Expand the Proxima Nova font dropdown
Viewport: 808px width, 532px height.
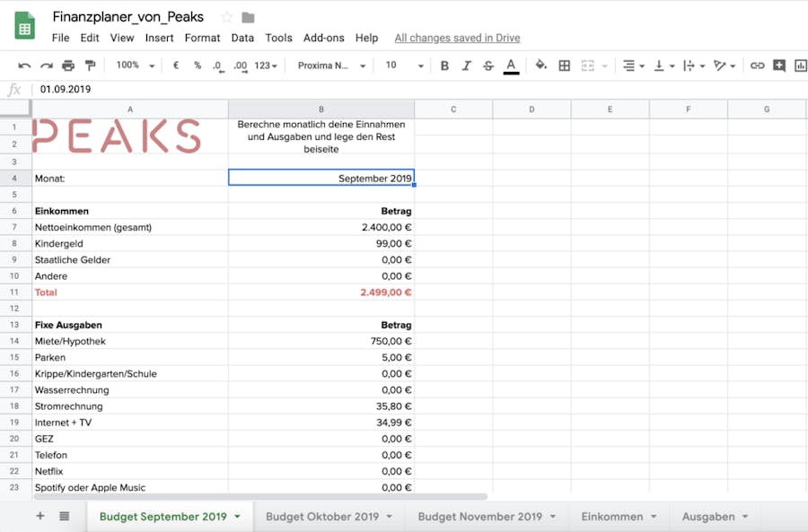pyautogui.click(x=331, y=65)
